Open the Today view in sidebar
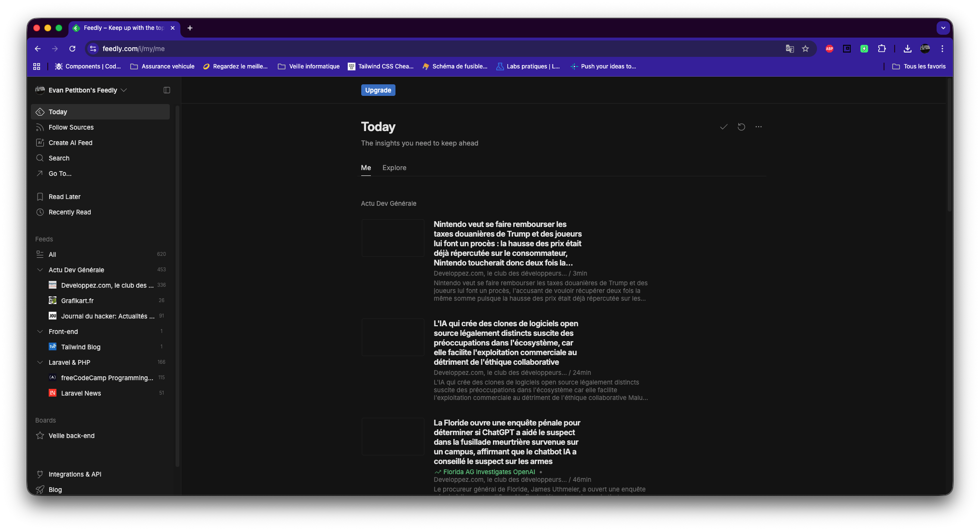980x531 pixels. click(x=100, y=112)
